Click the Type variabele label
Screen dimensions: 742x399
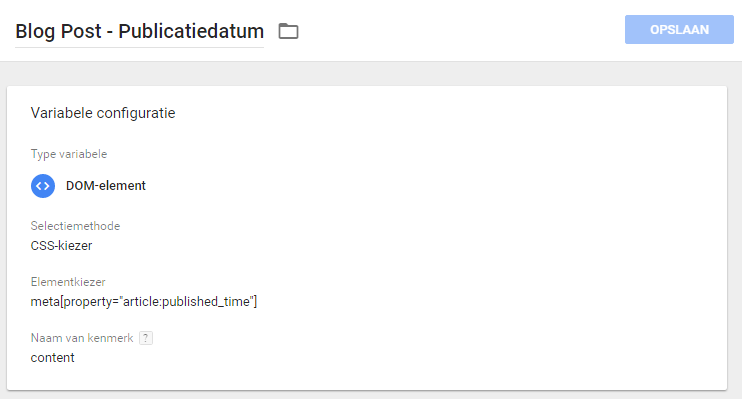[x=69, y=154]
